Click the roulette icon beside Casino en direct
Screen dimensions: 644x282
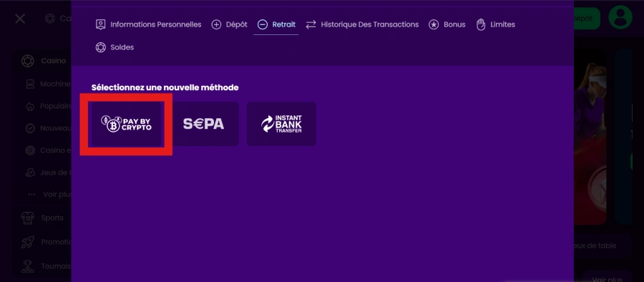click(30, 150)
